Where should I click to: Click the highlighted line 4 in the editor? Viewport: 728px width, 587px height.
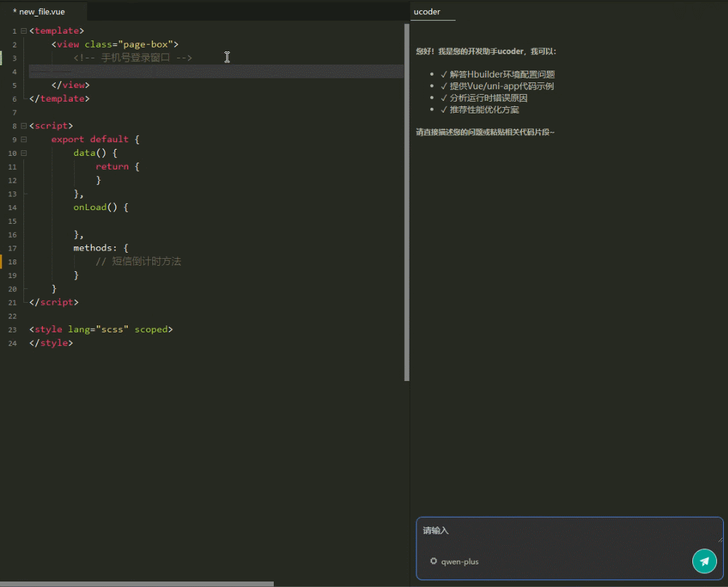click(x=206, y=71)
